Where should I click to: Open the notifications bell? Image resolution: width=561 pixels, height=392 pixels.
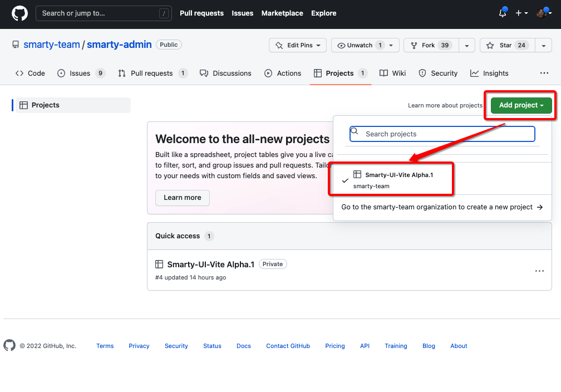503,13
